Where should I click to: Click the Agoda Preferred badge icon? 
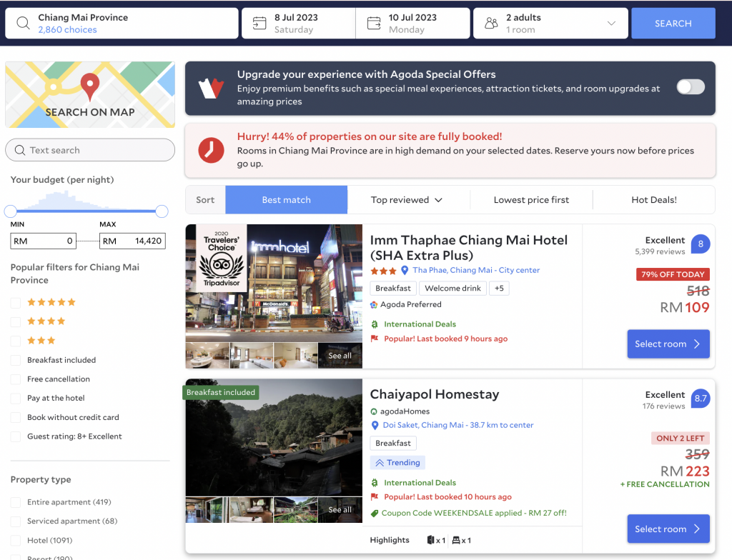click(374, 305)
